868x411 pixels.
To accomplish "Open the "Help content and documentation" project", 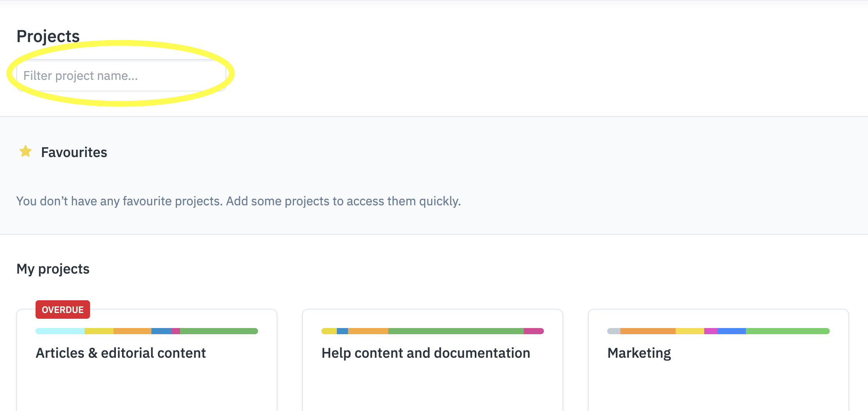I will (426, 352).
